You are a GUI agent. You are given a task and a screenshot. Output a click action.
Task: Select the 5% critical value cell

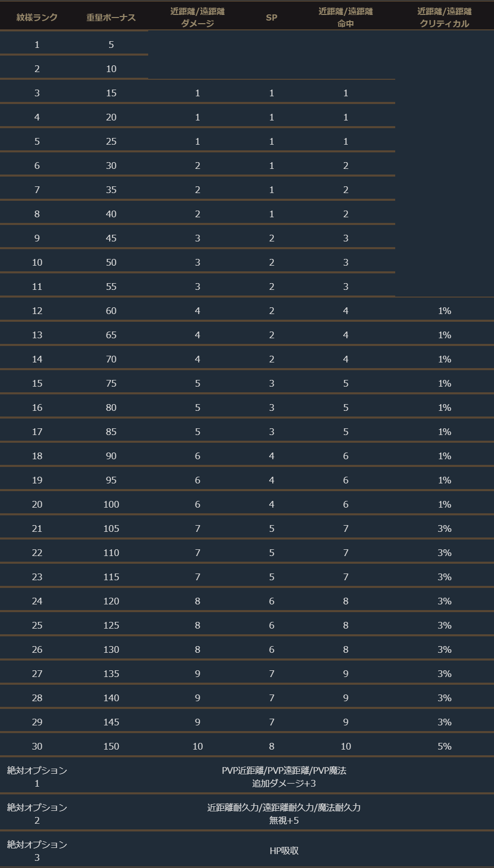pos(445,746)
